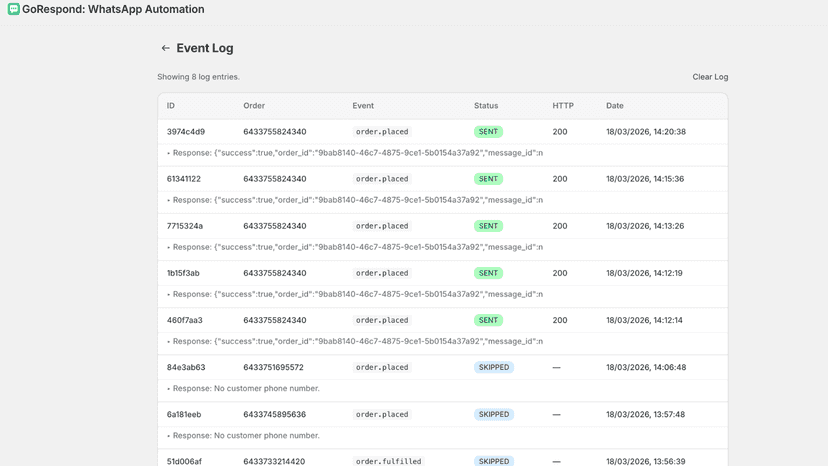Click the date 18/03/2026, 14:20:38
828x466 pixels.
(x=646, y=132)
